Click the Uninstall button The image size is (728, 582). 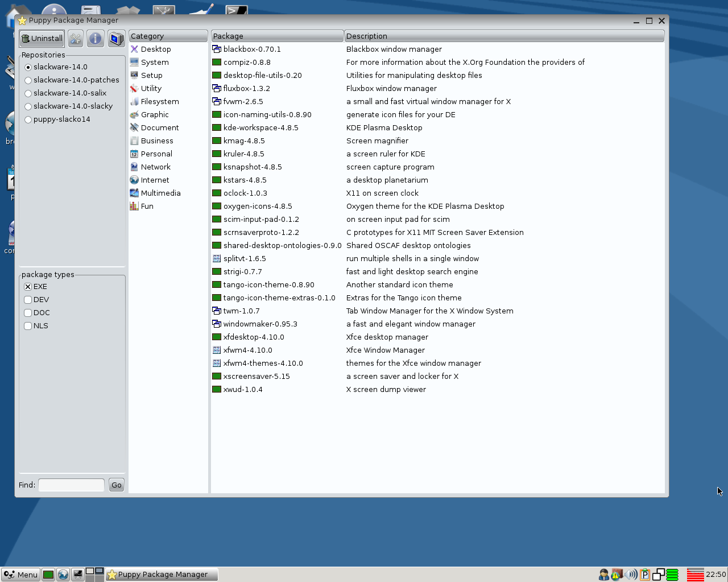(x=42, y=38)
